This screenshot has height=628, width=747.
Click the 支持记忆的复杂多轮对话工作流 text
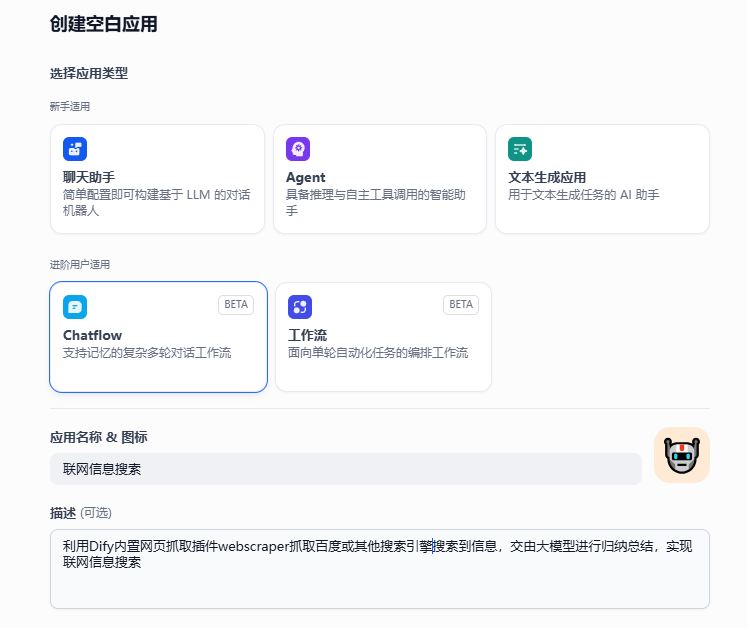(147, 353)
